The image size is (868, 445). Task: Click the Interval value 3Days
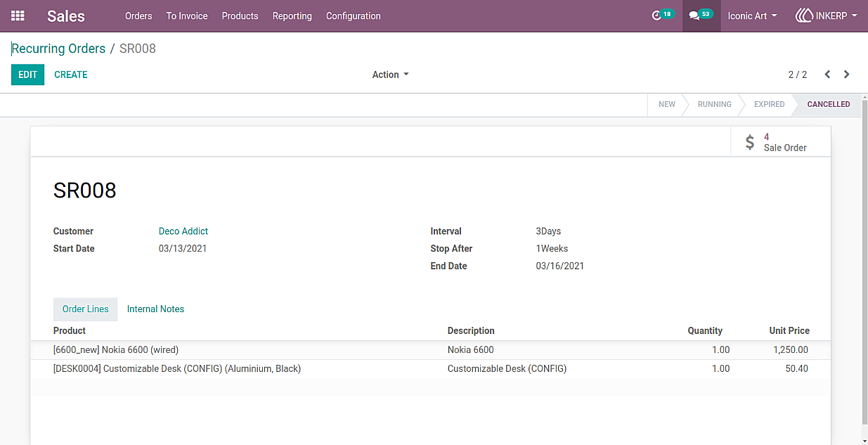tap(548, 231)
